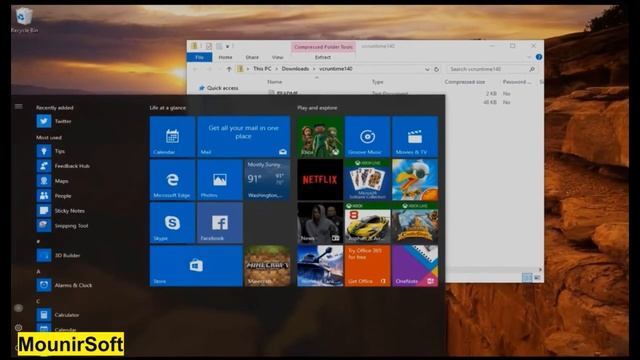The image size is (640, 360).
Task: Switch to the View ribbon tab
Action: [x=278, y=58]
